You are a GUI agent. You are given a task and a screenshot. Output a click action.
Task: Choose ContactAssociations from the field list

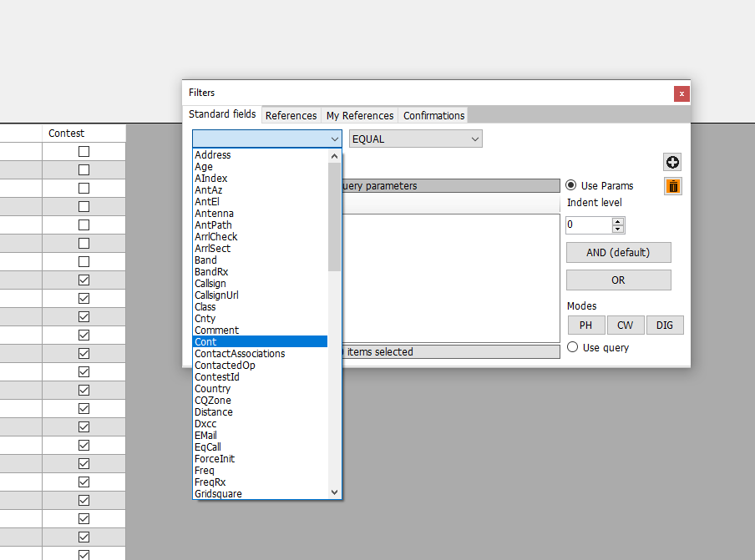point(260,354)
